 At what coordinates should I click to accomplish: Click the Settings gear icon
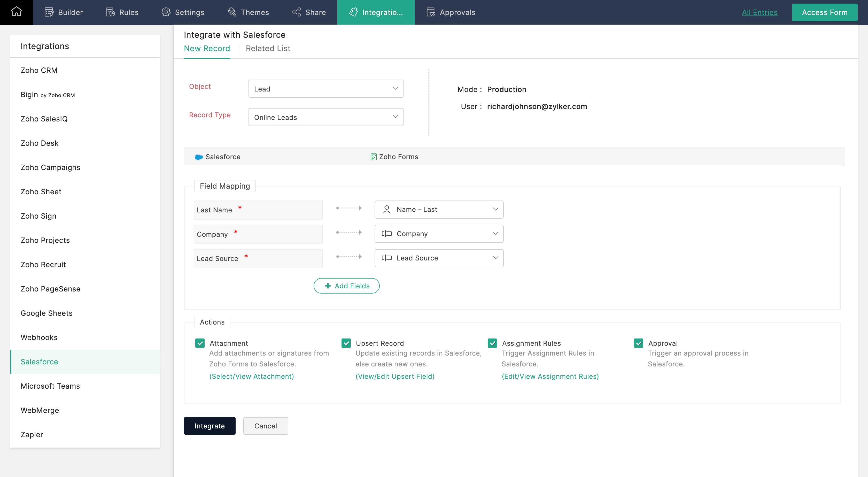point(166,12)
